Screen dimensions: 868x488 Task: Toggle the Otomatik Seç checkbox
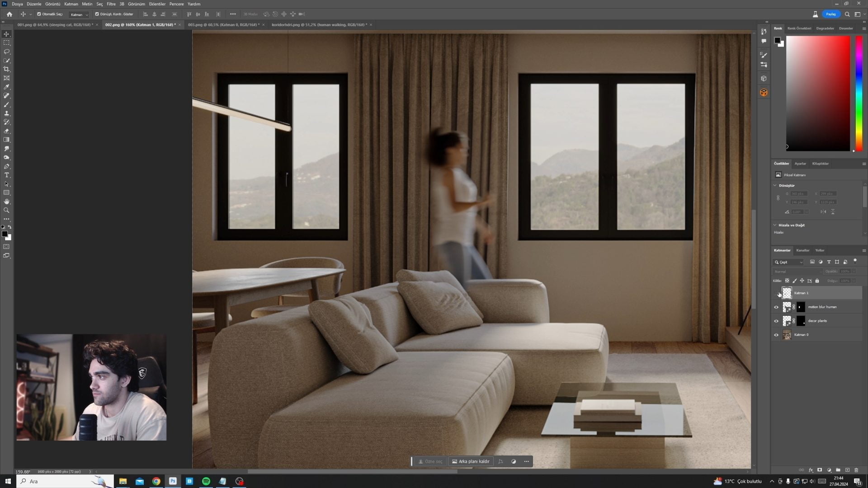39,14
